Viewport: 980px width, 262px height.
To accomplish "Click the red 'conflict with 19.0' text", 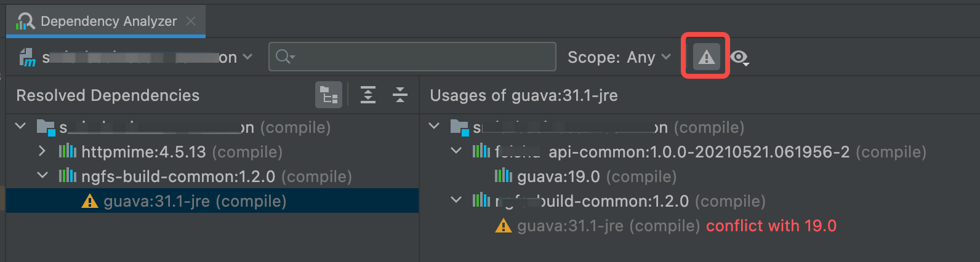I will coord(771,226).
